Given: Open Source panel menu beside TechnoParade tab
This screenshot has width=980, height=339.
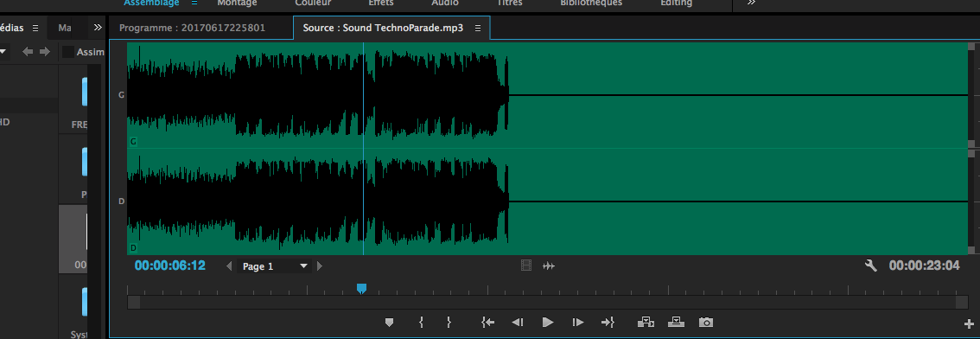Looking at the screenshot, I should 478,29.
